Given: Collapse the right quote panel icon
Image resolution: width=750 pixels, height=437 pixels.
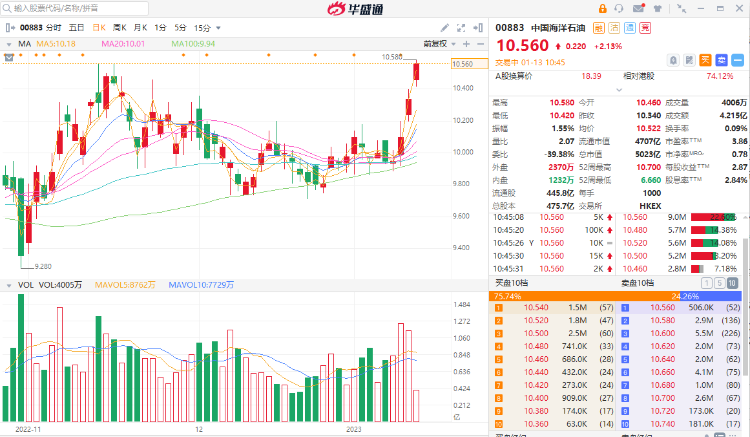Looking at the screenshot, I should 478,28.
